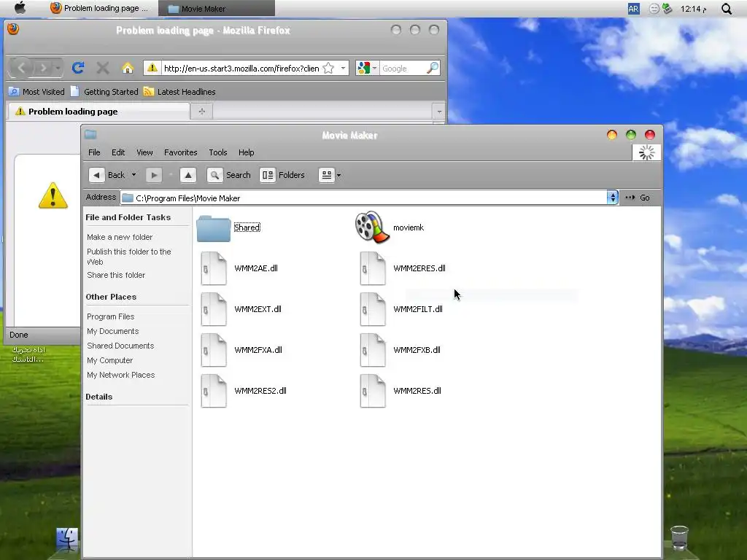The width and height of the screenshot is (747, 560).
Task: Open Latest Headlines feed bookmark
Action: [179, 92]
